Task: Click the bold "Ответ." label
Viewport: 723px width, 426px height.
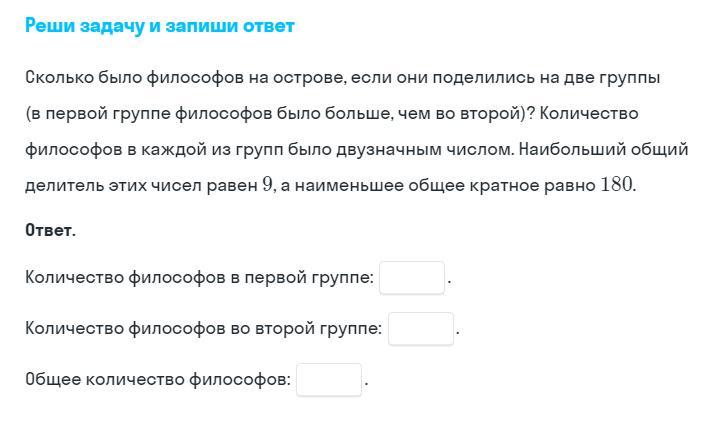Action: point(50,230)
